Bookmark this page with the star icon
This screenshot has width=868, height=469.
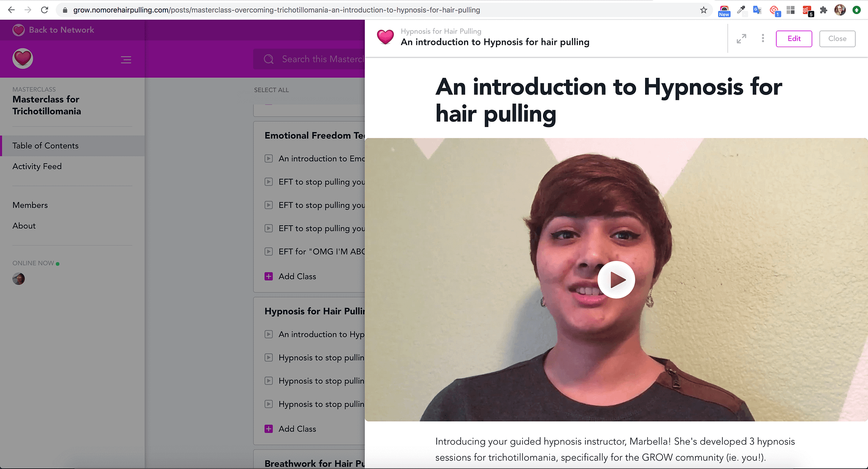(x=703, y=10)
